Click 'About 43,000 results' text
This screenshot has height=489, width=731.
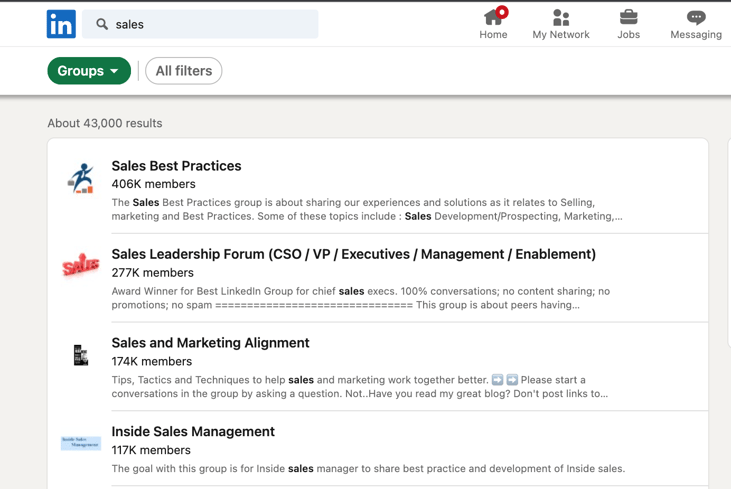[x=105, y=123]
